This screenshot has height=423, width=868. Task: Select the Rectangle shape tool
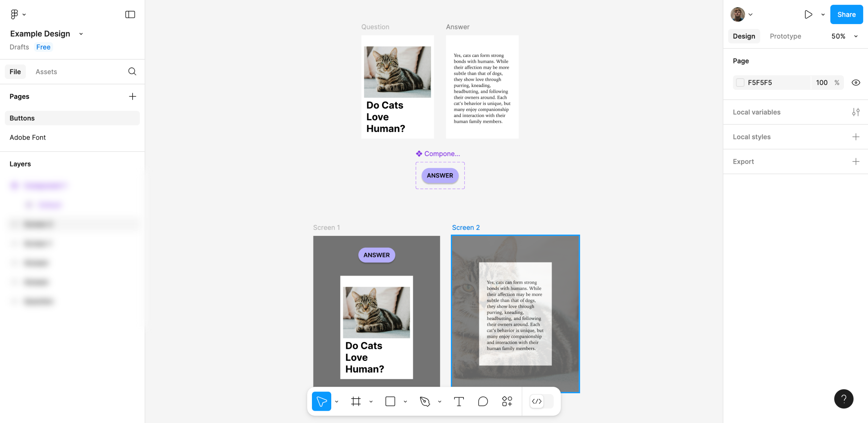(390, 401)
